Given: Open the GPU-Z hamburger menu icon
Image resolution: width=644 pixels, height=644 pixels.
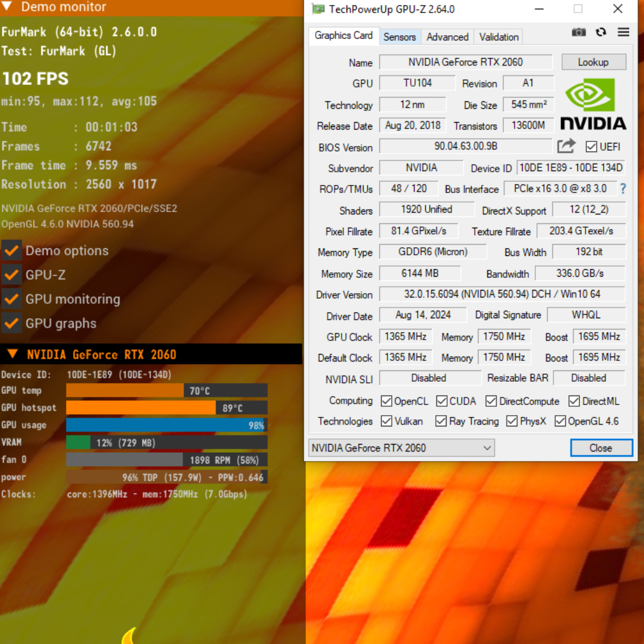Looking at the screenshot, I should 623,32.
